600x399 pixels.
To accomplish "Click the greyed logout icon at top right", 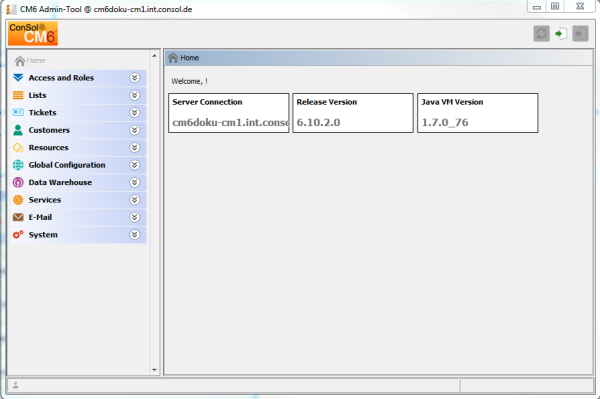I will (x=580, y=34).
